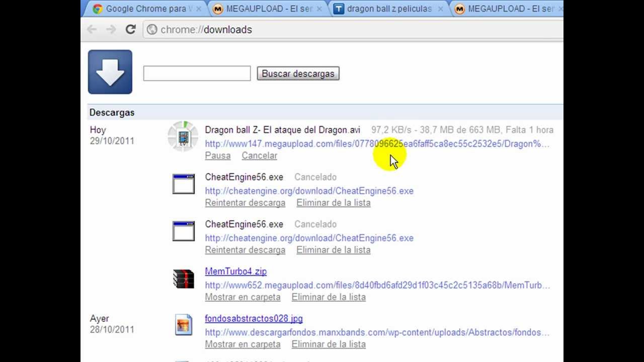Click the first CheatEngine56.exe file icon
The width and height of the screenshot is (644, 362).
[x=184, y=184]
